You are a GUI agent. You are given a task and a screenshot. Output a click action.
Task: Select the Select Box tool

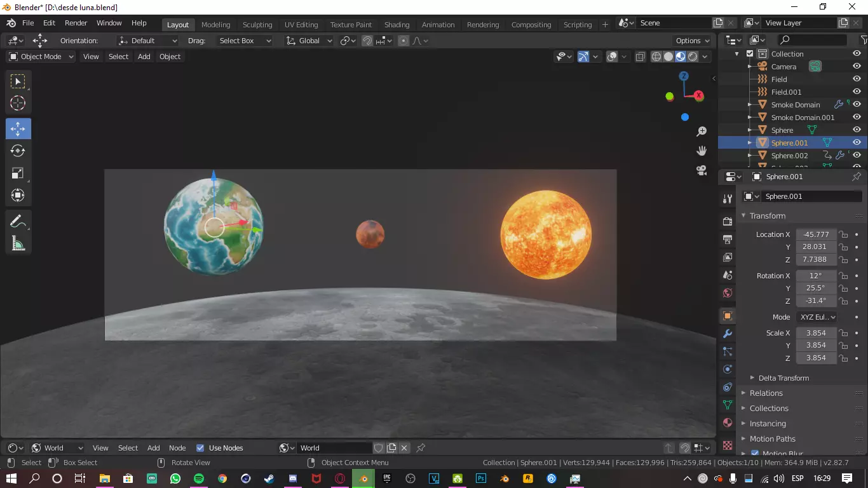pyautogui.click(x=18, y=81)
